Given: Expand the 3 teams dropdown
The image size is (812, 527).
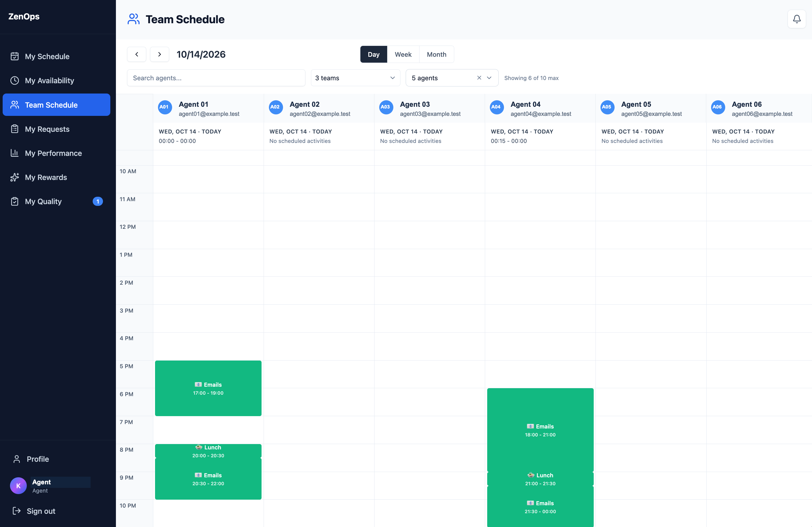Looking at the screenshot, I should click(x=355, y=78).
